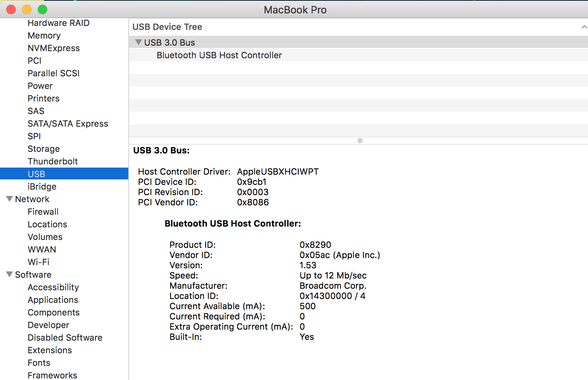The width and height of the screenshot is (588, 380).
Task: Show Storage information
Action: point(44,149)
